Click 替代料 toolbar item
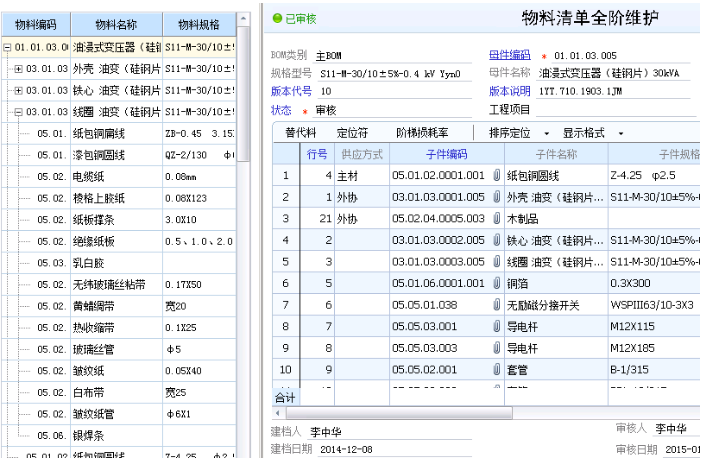704x466 pixels. point(300,133)
